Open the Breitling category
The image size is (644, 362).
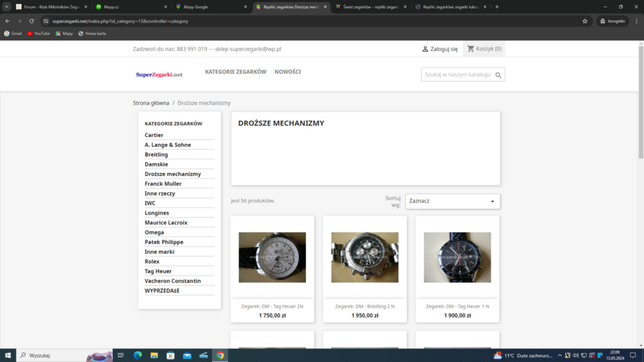pyautogui.click(x=156, y=155)
